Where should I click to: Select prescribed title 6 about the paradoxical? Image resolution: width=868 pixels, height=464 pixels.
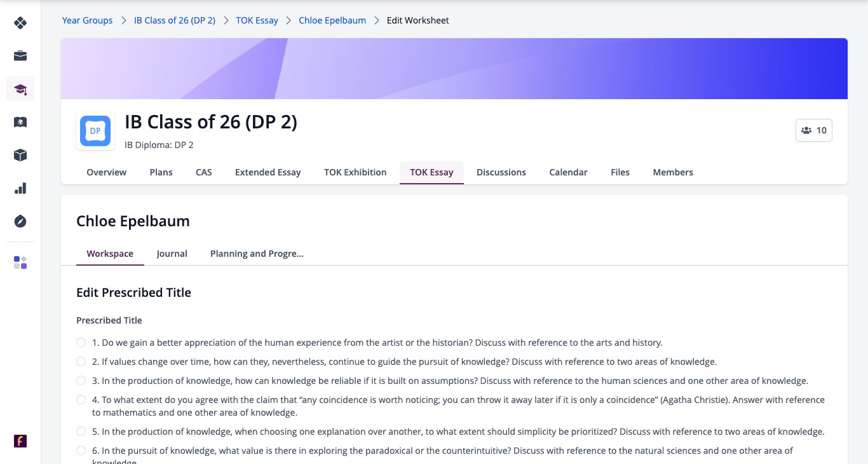click(81, 451)
